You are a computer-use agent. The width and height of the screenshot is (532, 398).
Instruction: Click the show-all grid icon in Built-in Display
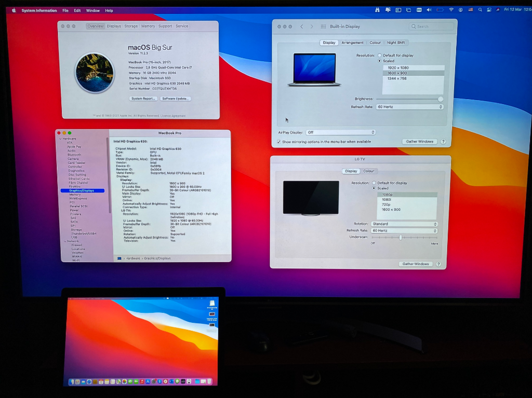point(323,26)
